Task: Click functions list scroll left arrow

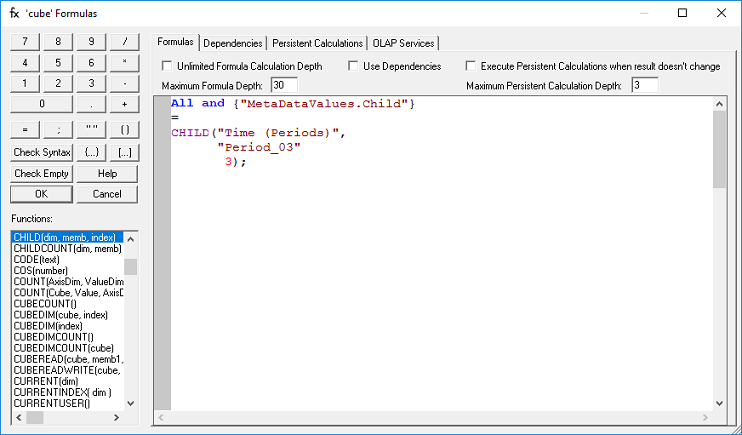Action: tap(18, 417)
